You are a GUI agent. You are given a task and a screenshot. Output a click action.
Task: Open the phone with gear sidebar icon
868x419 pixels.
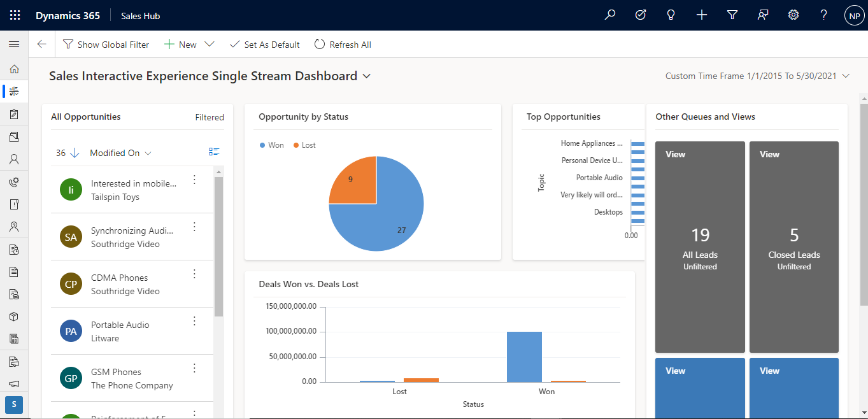point(14,182)
